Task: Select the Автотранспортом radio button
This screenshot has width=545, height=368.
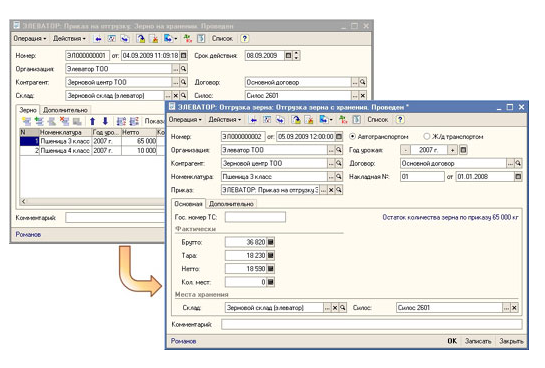Action: (352, 136)
